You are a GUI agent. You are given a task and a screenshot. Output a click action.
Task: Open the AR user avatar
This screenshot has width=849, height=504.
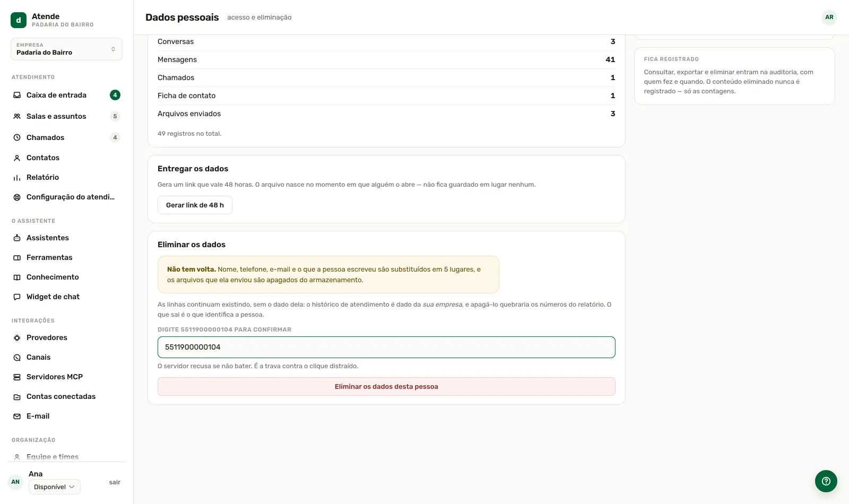829,17
